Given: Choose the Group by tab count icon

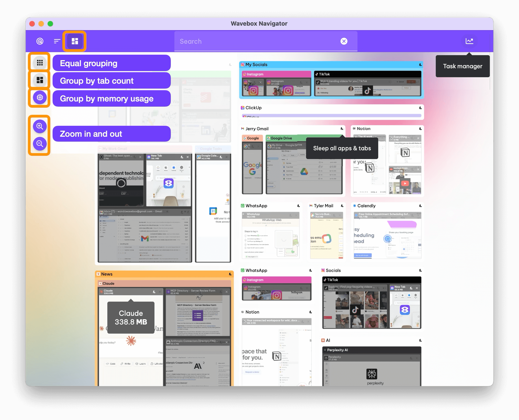Looking at the screenshot, I should 40,80.
